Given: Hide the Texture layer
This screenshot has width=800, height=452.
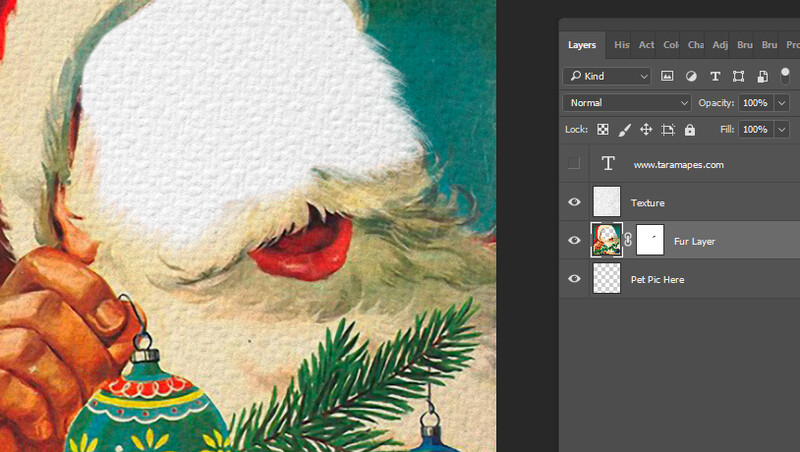Looking at the screenshot, I should [574, 202].
